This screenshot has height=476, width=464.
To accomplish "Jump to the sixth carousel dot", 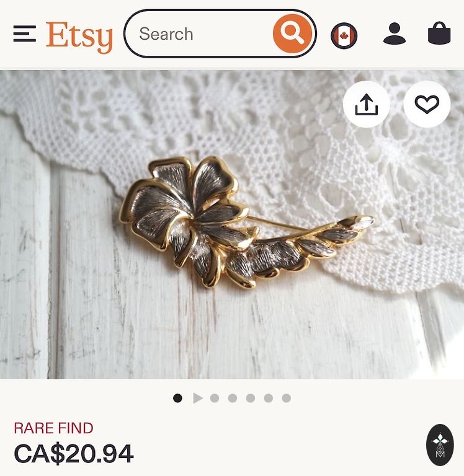I will [269, 398].
